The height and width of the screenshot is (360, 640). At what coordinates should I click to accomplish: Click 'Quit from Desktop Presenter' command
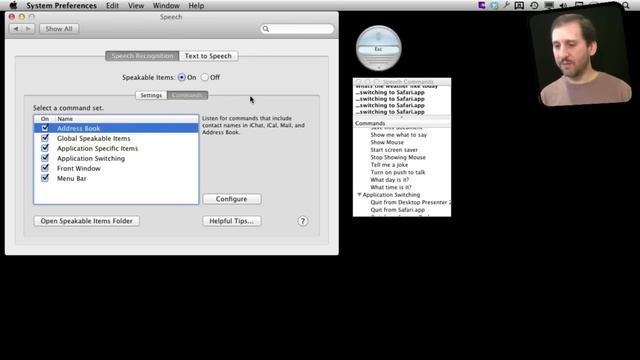tap(410, 202)
